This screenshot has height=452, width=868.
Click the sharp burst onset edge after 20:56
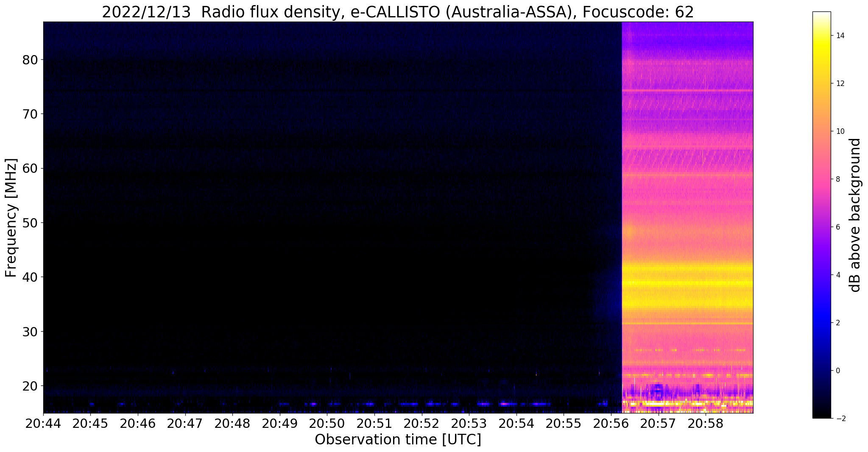(x=622, y=217)
